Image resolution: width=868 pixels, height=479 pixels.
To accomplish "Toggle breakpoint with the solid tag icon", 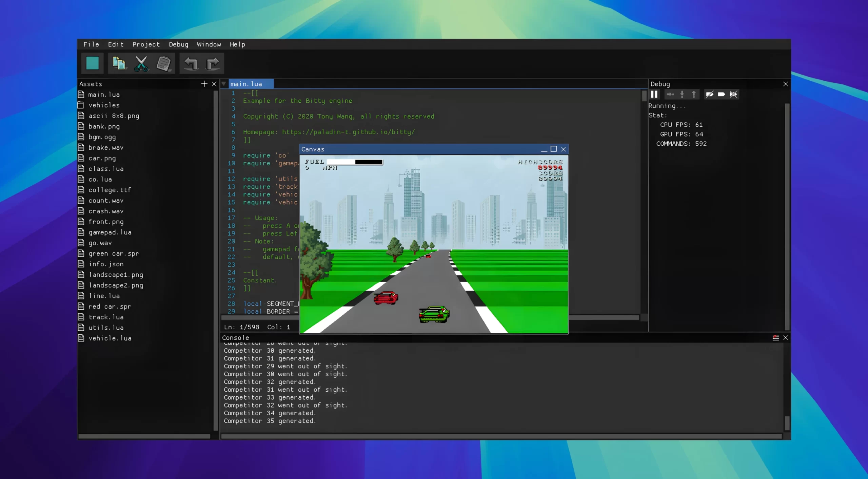I will click(x=722, y=94).
